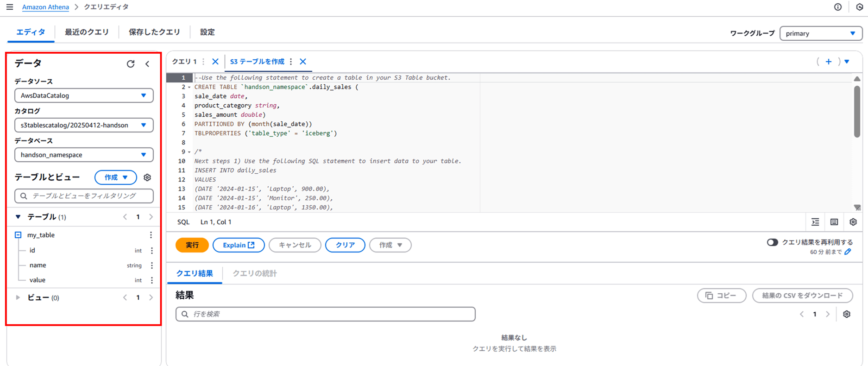Click the tables and views filter field
This screenshot has height=366, width=868.
(x=84, y=196)
